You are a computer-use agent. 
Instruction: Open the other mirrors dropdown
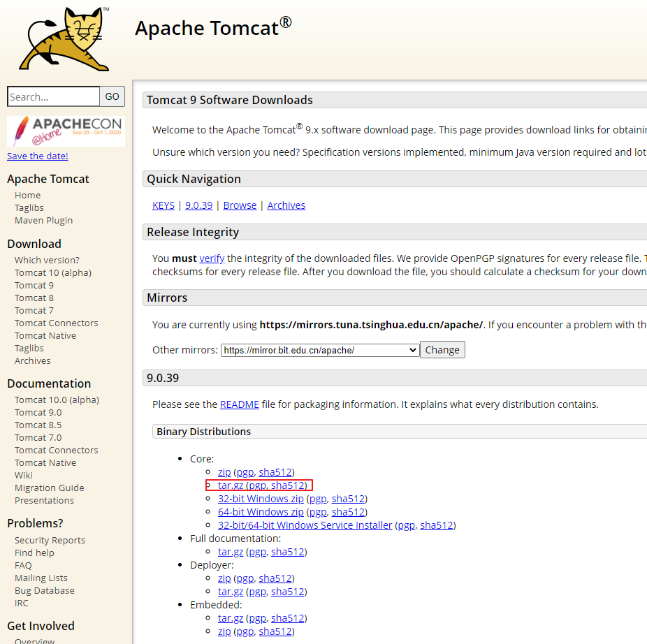tap(320, 350)
